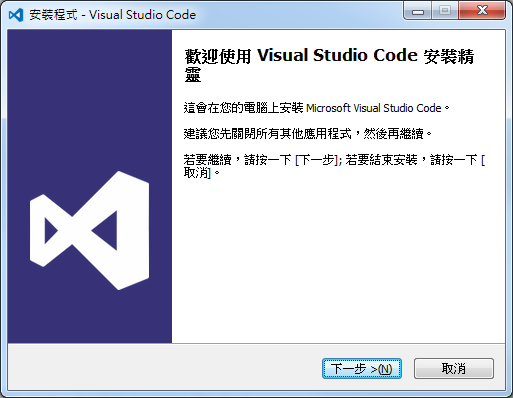Close the installer window with the X button
This screenshot has width=513, height=398.
482,11
